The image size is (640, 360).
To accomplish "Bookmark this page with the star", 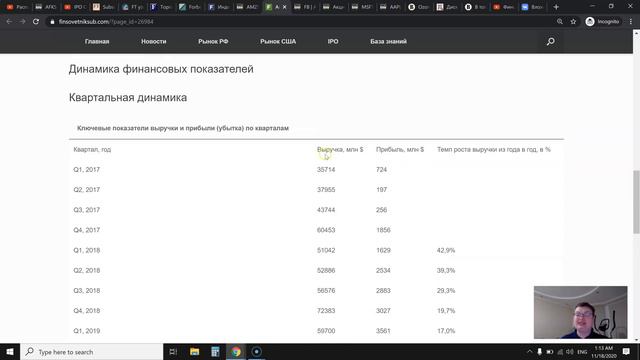I will click(573, 22).
